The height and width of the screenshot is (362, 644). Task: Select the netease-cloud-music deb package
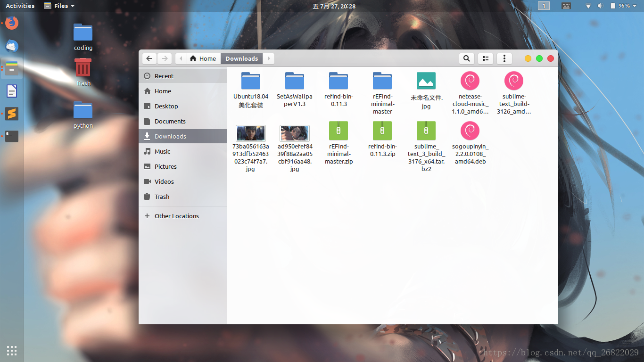470,93
